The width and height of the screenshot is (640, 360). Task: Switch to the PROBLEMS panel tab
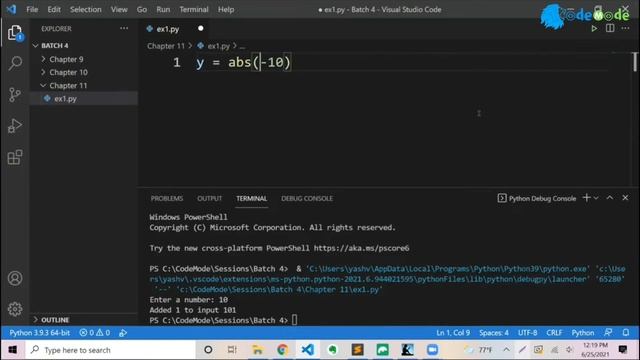[x=167, y=198]
